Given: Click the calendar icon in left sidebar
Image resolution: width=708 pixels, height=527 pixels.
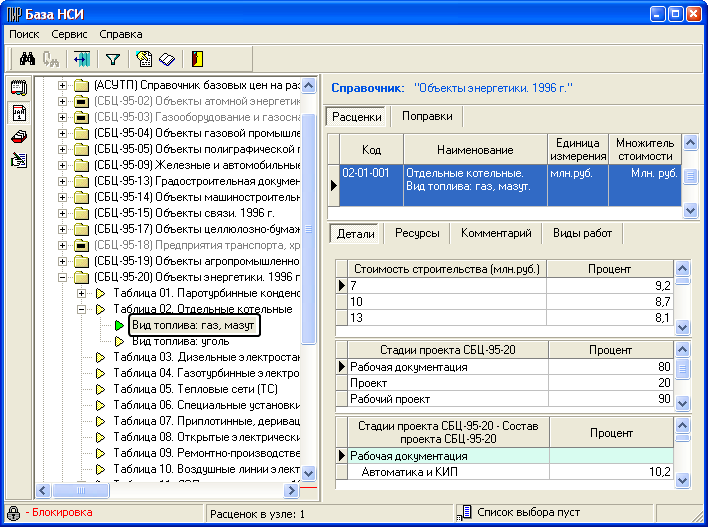Looking at the screenshot, I should click(18, 112).
